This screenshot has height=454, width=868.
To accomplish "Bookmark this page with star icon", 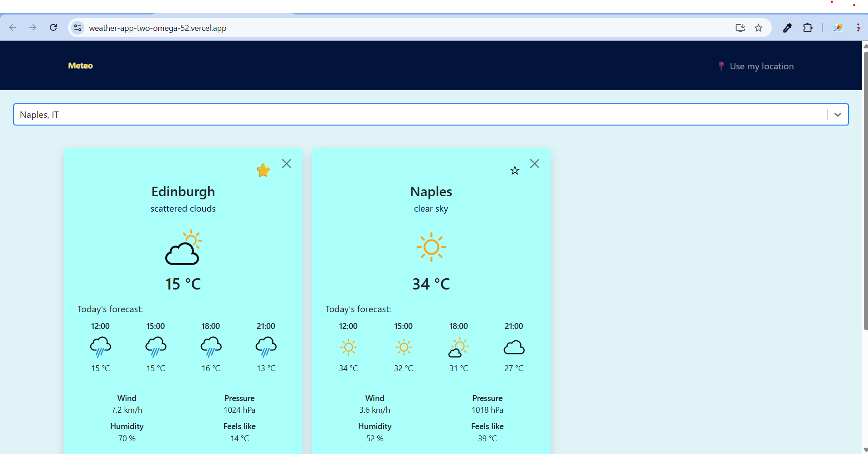I will pos(758,28).
